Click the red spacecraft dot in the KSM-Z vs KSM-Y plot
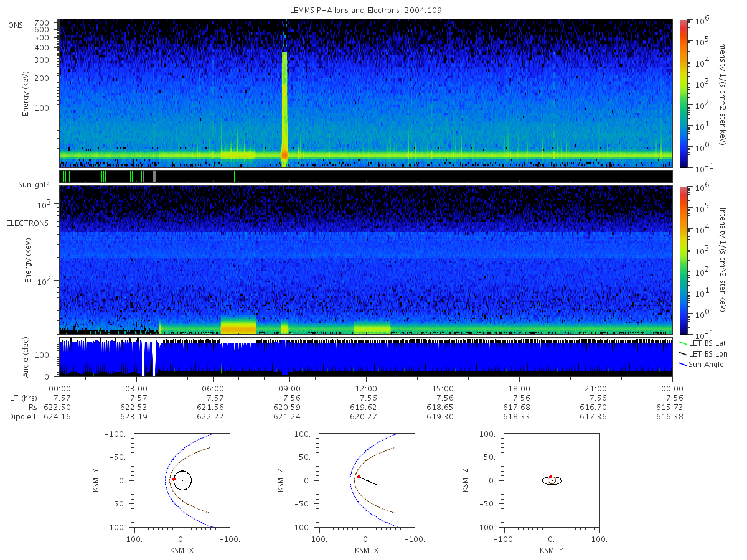 [550, 477]
